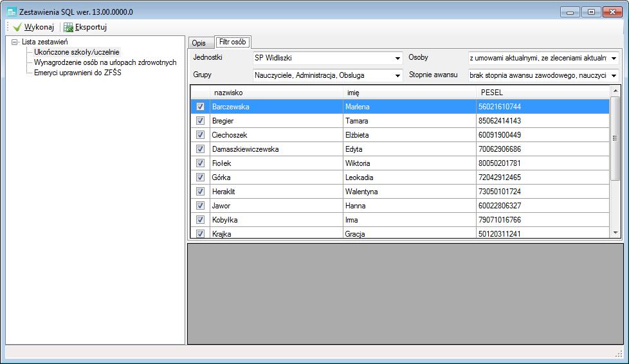
Task: Click the Leokadia first-name cell
Action: coord(410,177)
